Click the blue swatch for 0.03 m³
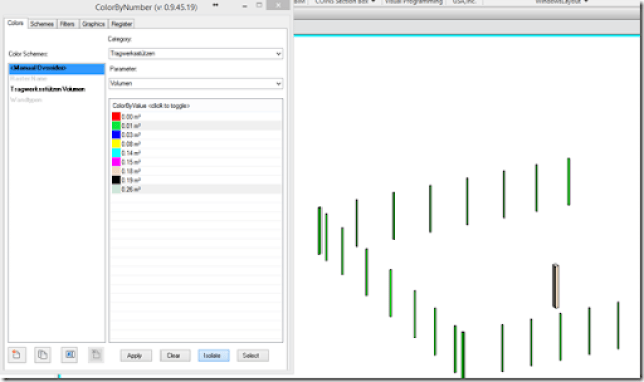This screenshot has height=382, width=644. pyautogui.click(x=116, y=135)
